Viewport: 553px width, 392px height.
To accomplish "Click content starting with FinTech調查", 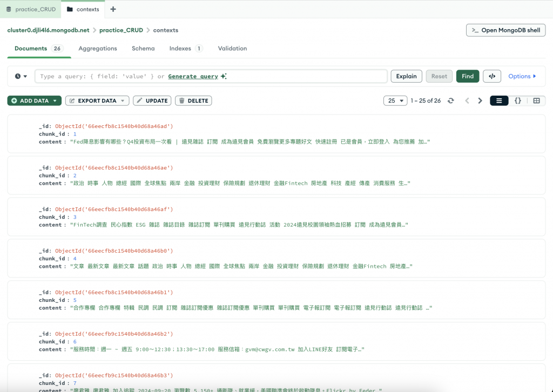I will click(239, 225).
